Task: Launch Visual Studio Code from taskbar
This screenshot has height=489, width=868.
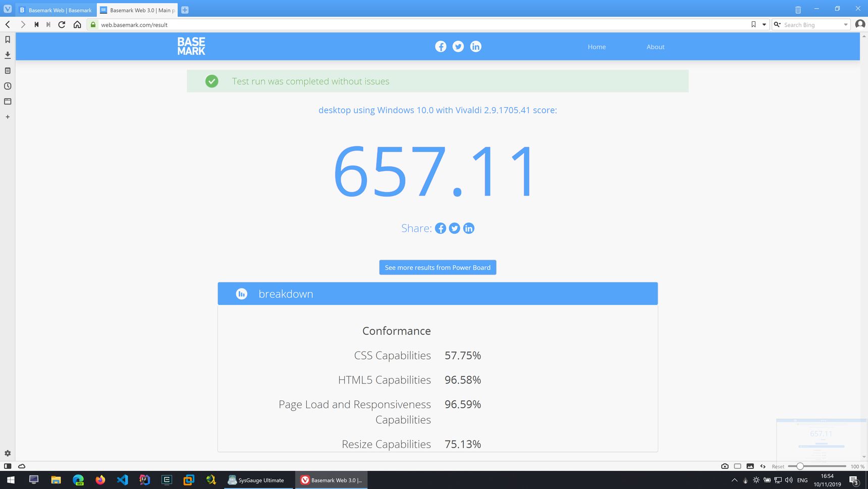Action: (123, 480)
